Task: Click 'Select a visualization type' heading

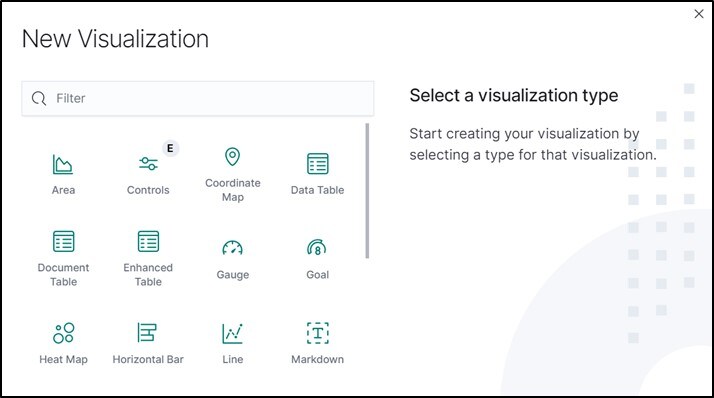Action: click(x=514, y=96)
